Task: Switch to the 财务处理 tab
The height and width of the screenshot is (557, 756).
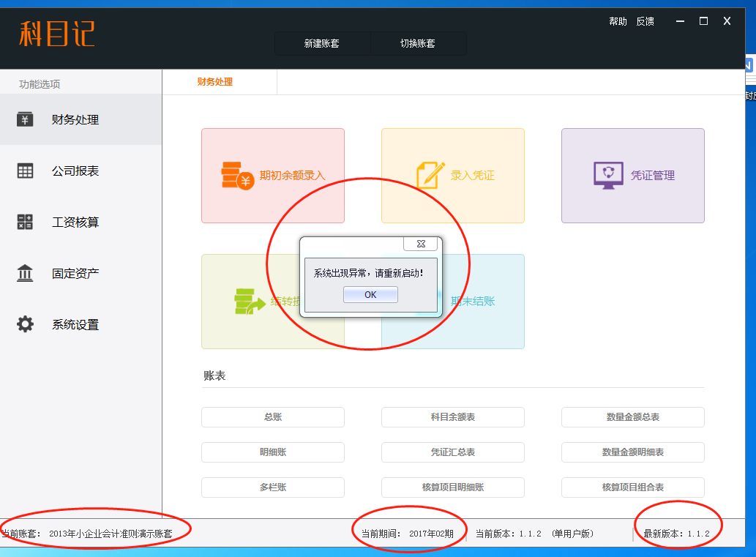Action: tap(215, 82)
